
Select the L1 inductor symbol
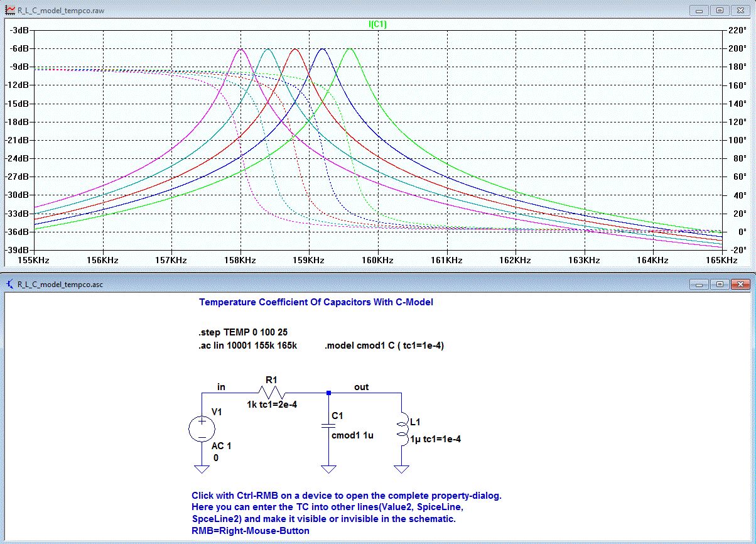[401, 432]
